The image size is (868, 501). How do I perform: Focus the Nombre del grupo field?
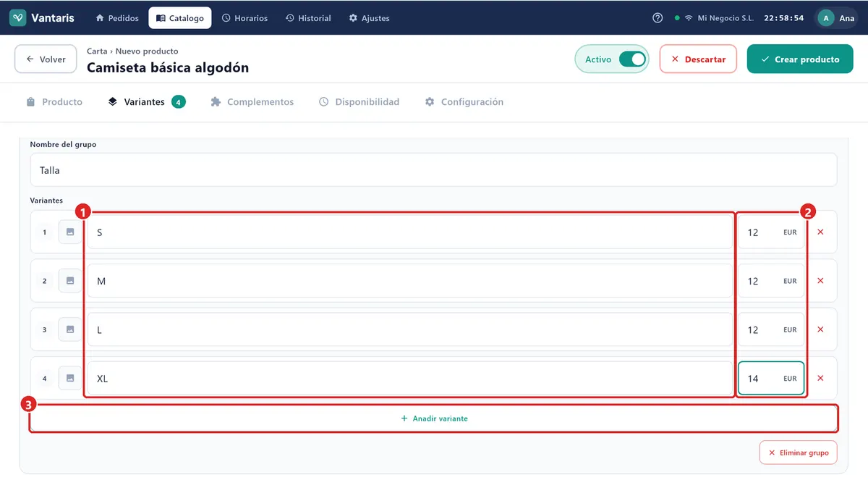pyautogui.click(x=433, y=170)
